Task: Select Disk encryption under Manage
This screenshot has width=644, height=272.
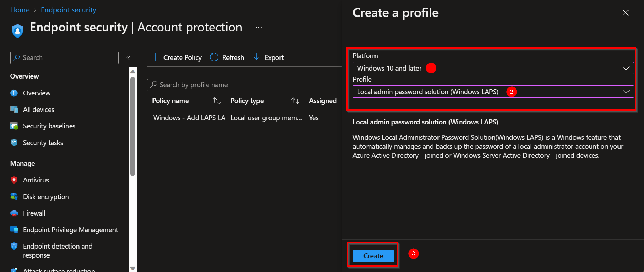Action: point(46,197)
